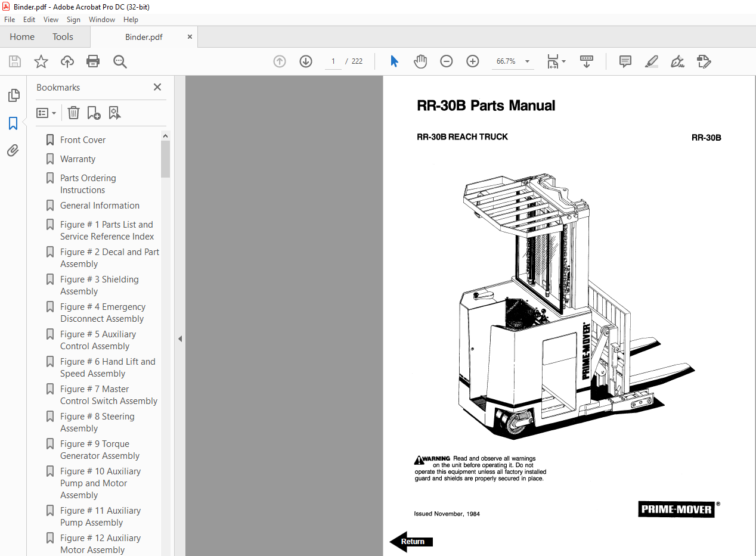The height and width of the screenshot is (556, 756).
Task: Select the Binder.pdf document tab
Action: coord(144,37)
